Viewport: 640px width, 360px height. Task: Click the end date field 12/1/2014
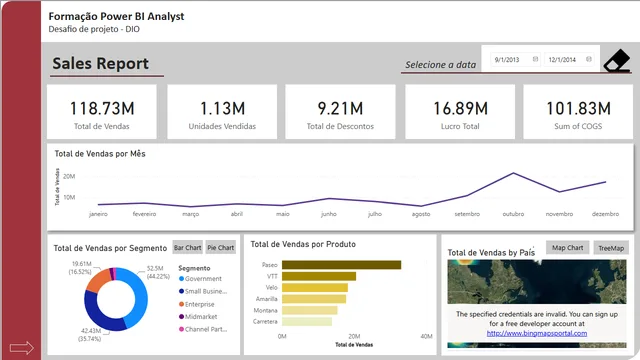(x=569, y=60)
